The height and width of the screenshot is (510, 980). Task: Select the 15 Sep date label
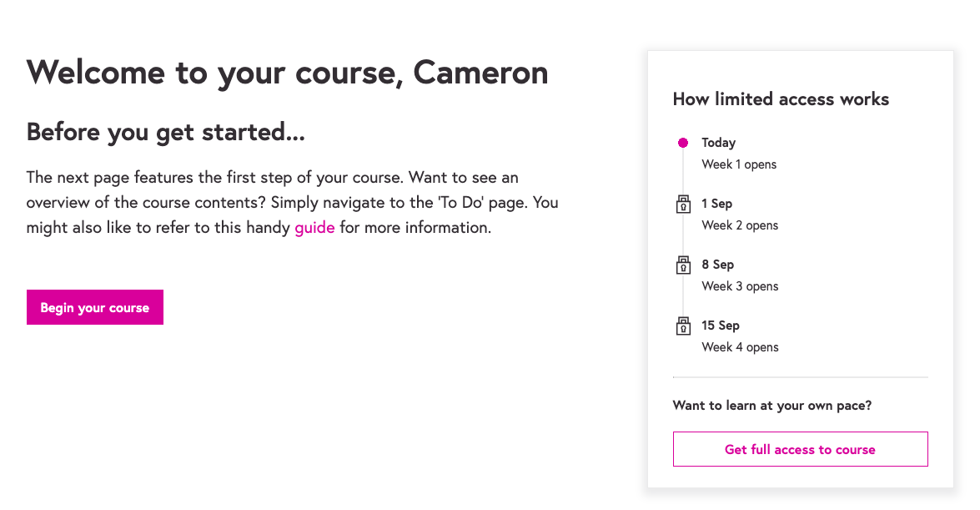pos(721,326)
